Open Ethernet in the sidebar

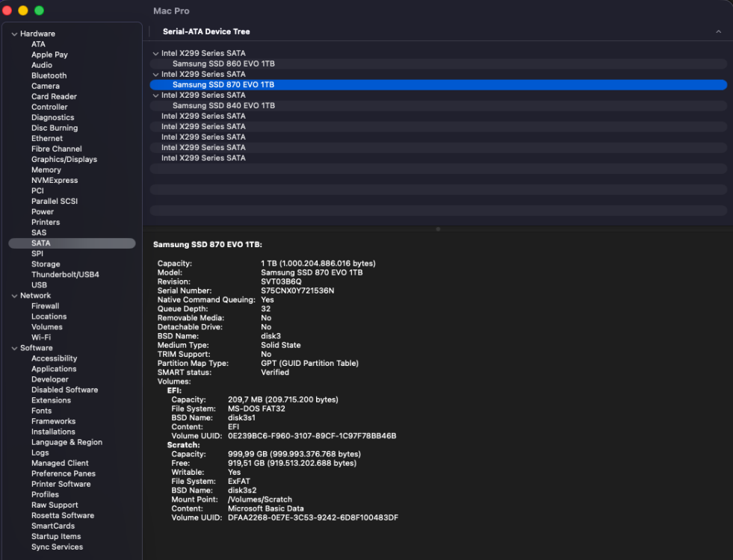point(47,138)
